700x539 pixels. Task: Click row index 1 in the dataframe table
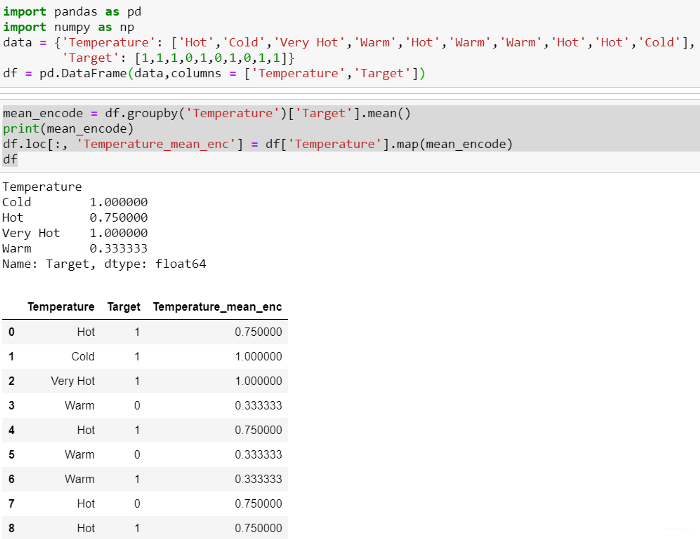coord(12,356)
